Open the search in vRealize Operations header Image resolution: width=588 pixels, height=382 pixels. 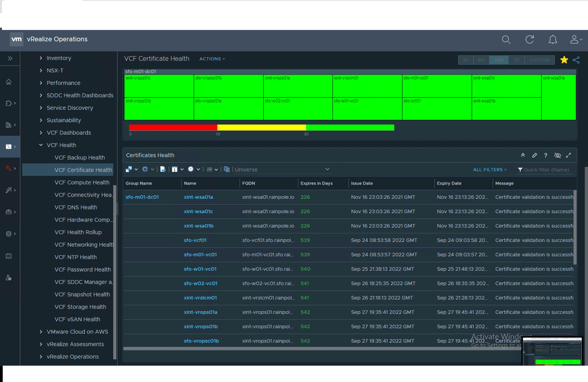tap(506, 39)
